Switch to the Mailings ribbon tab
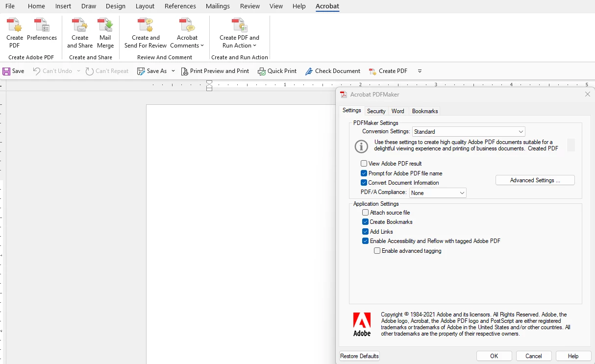Screen dimensions: 595x364 218,6
